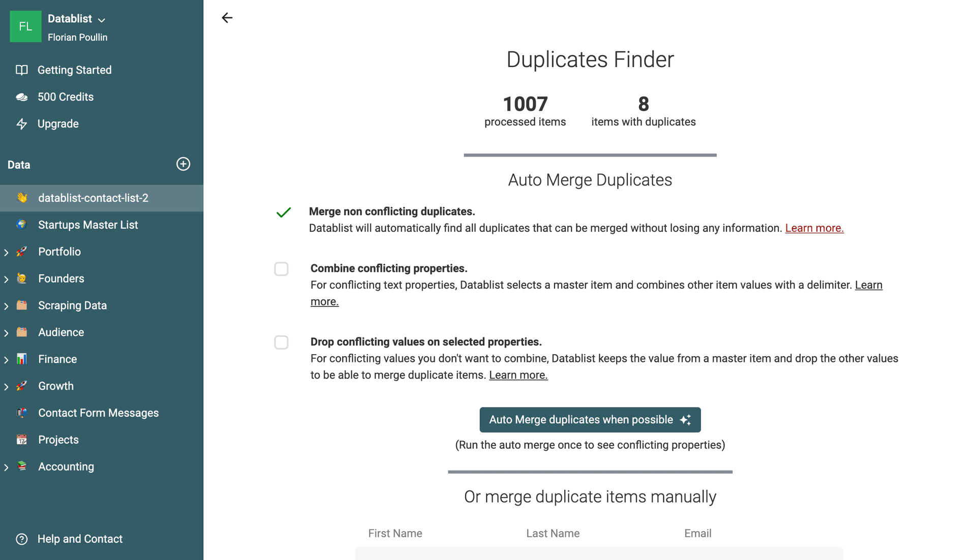Click the 500 Credits coins icon

point(21,97)
